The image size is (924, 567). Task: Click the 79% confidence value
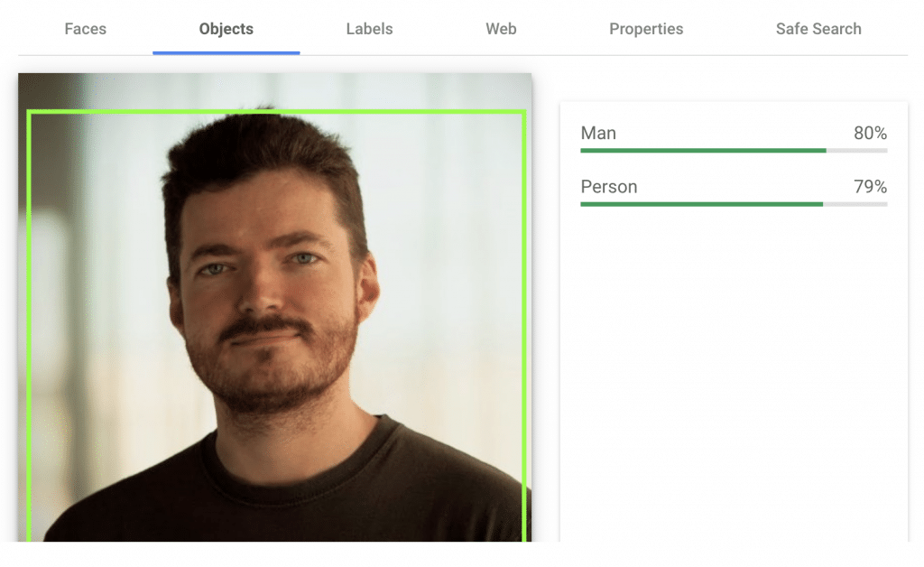click(x=870, y=187)
